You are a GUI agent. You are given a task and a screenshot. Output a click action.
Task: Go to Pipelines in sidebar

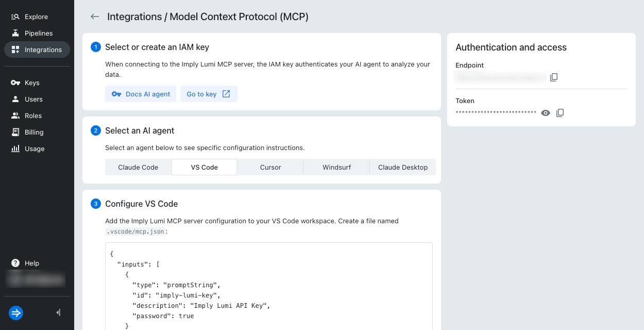coord(38,33)
